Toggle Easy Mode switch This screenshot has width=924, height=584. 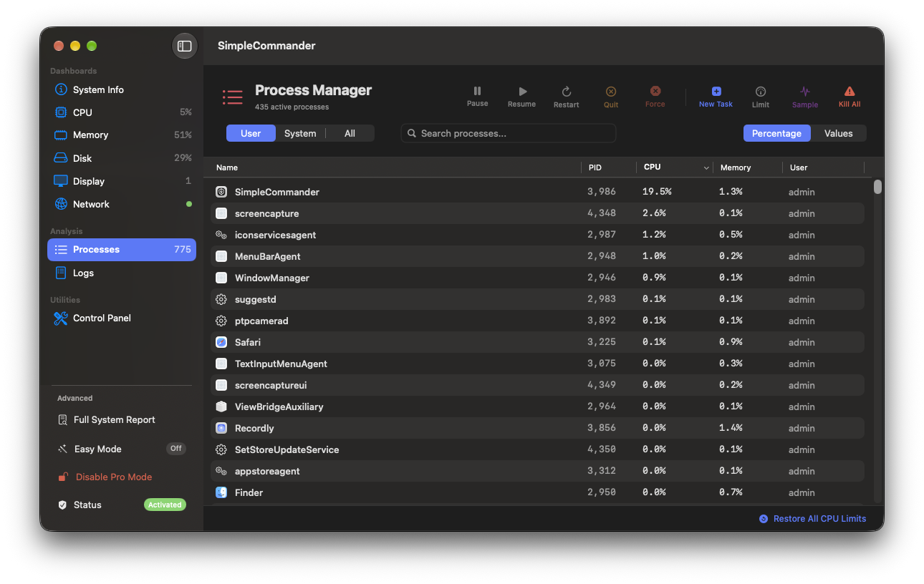click(176, 449)
